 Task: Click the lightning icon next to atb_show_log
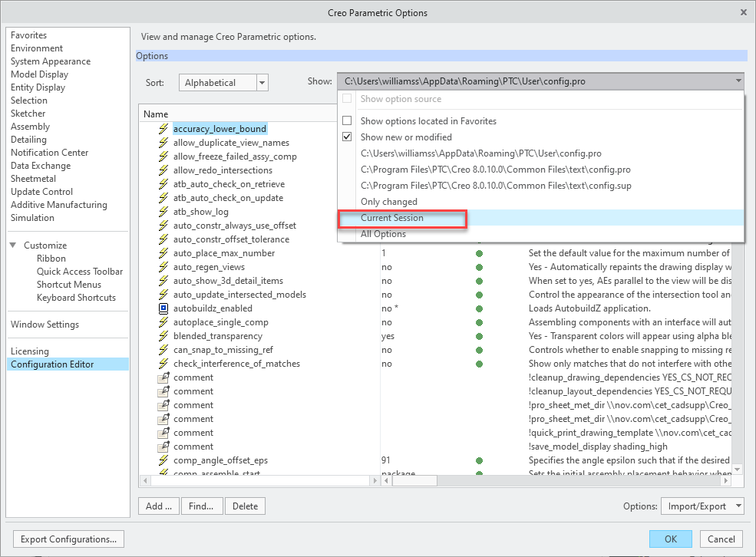tap(163, 212)
